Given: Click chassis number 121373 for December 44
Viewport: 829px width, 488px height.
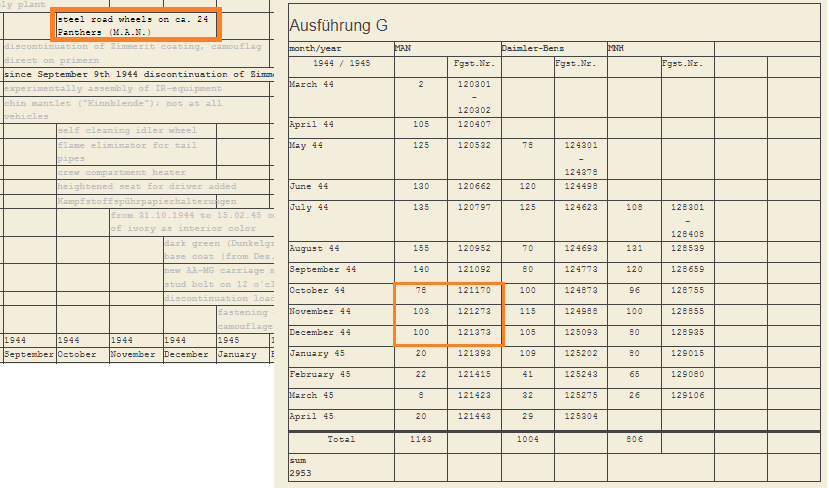Looking at the screenshot, I should coord(474,333).
